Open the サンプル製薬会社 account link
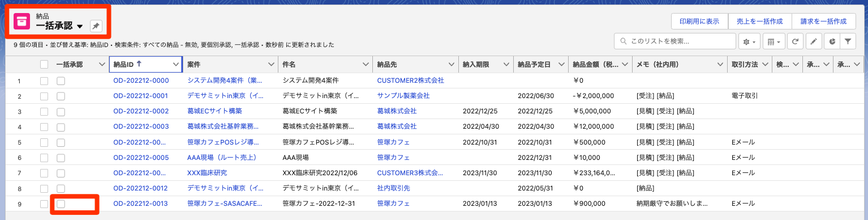The height and width of the screenshot is (220, 868). 403,96
